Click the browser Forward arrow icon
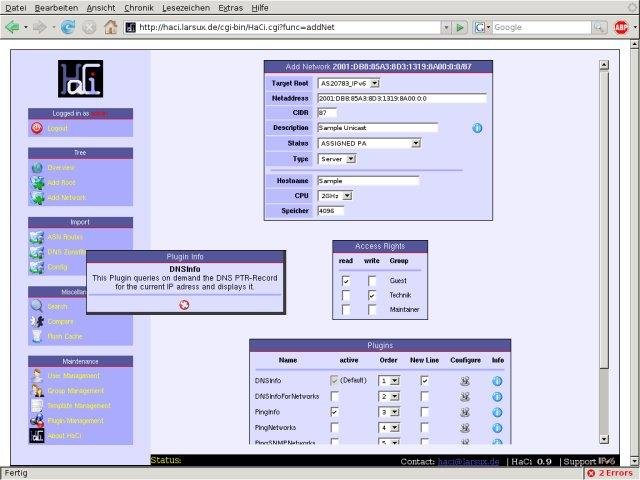This screenshot has width=640, height=480. click(x=40, y=27)
